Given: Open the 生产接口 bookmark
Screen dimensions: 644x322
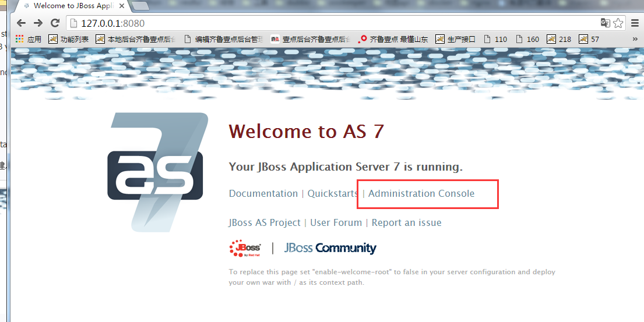Looking at the screenshot, I should [456, 39].
